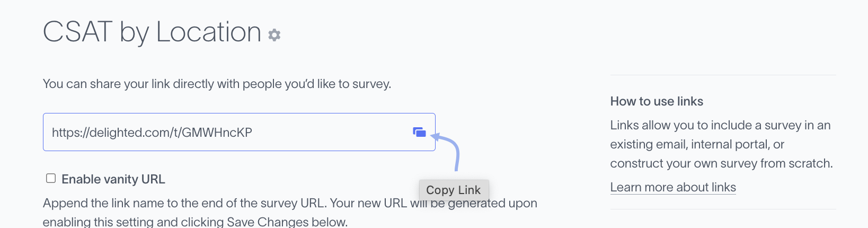868x228 pixels.
Task: Click the vanity URL description paragraph
Action: pos(290,212)
